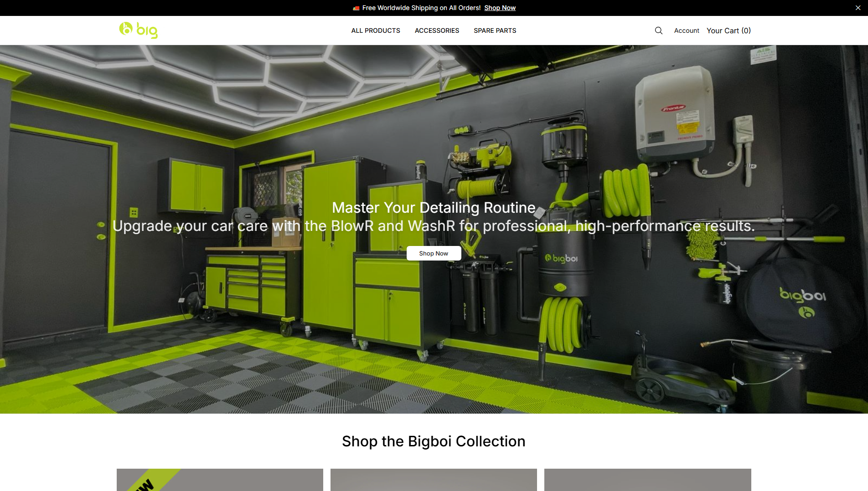
Task: Open first collection product card with NEW ribbon
Action: pyautogui.click(x=220, y=480)
